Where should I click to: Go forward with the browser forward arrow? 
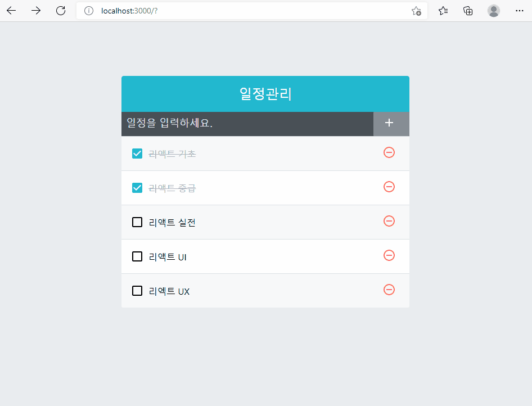pyautogui.click(x=36, y=11)
